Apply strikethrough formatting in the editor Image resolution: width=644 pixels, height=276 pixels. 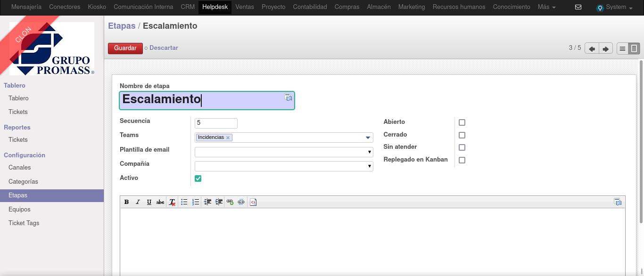click(160, 202)
